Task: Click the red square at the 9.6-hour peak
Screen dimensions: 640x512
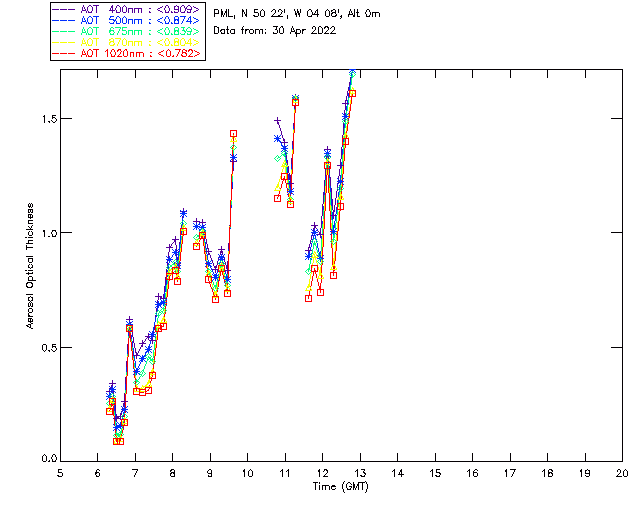Action: pyautogui.click(x=233, y=133)
